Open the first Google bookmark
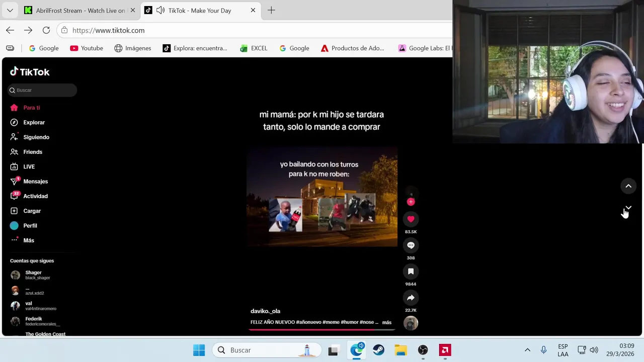Viewport: 644px width, 362px height. (x=44, y=48)
